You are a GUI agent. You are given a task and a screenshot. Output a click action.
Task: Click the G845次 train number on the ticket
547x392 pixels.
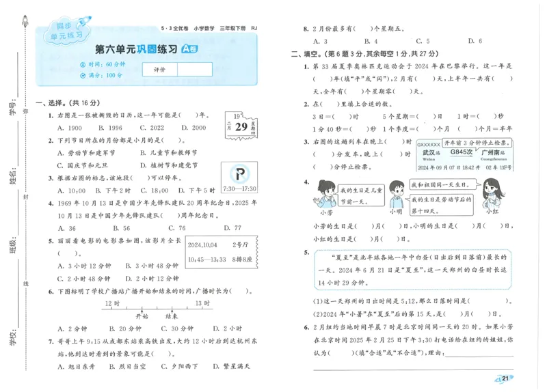point(461,152)
